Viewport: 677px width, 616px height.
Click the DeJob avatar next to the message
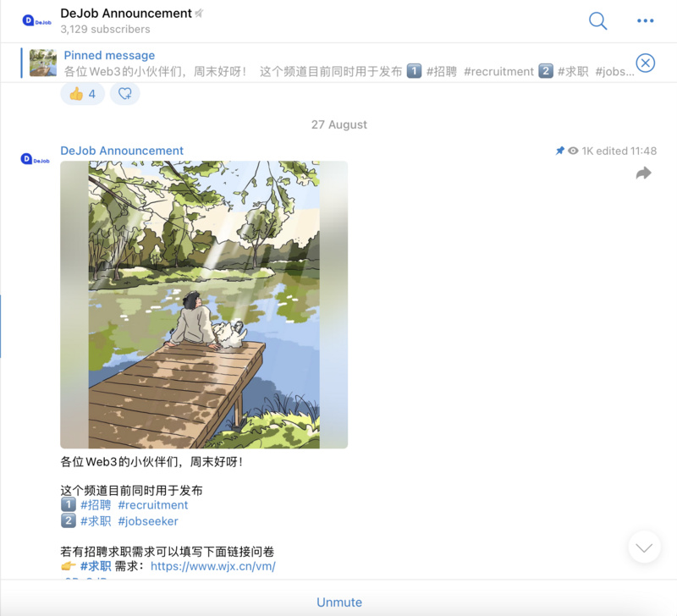point(34,158)
